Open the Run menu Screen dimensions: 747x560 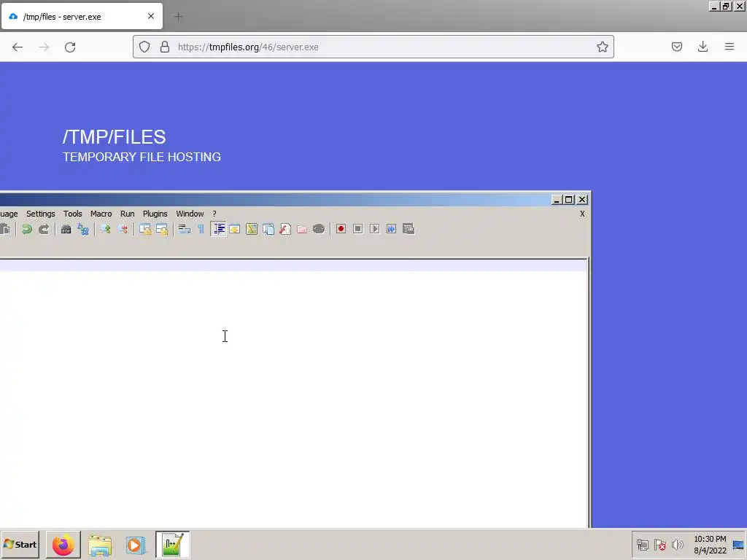pyautogui.click(x=127, y=214)
